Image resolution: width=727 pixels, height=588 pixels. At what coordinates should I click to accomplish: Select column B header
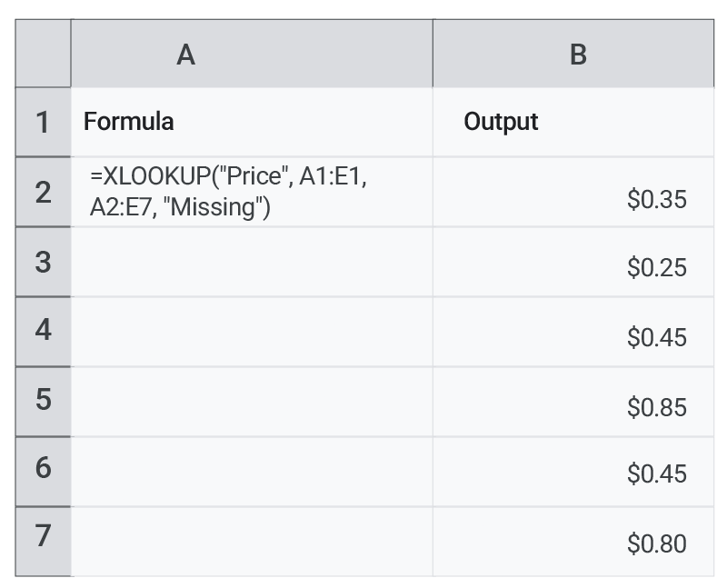[x=573, y=54]
